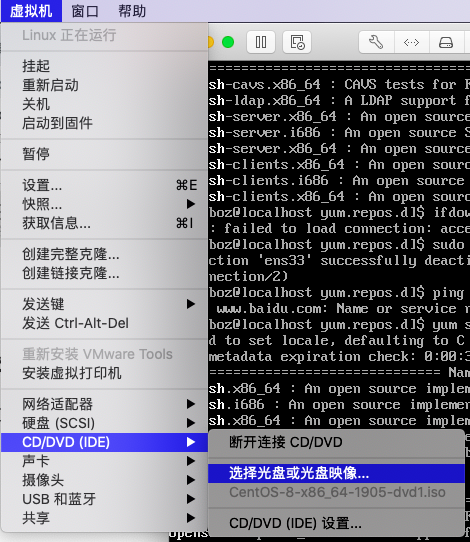The image size is (470, 542).
Task: Click terminal line 'sh-server.i686'
Action: tap(339, 132)
